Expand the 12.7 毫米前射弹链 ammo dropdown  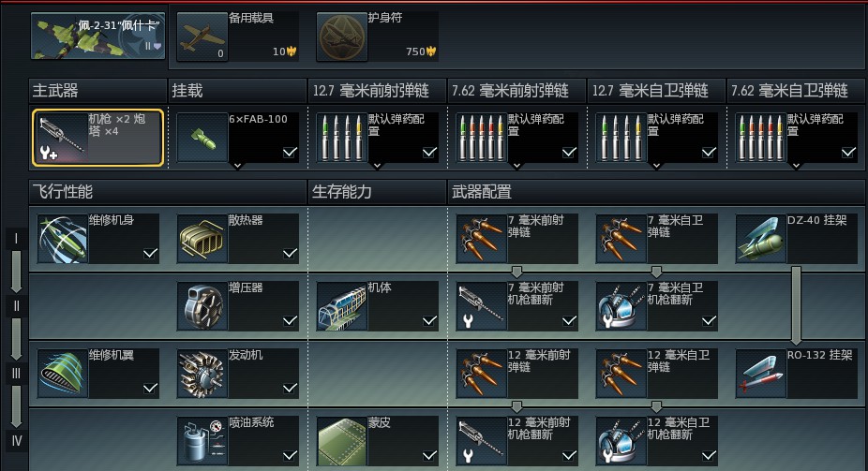pos(377,166)
